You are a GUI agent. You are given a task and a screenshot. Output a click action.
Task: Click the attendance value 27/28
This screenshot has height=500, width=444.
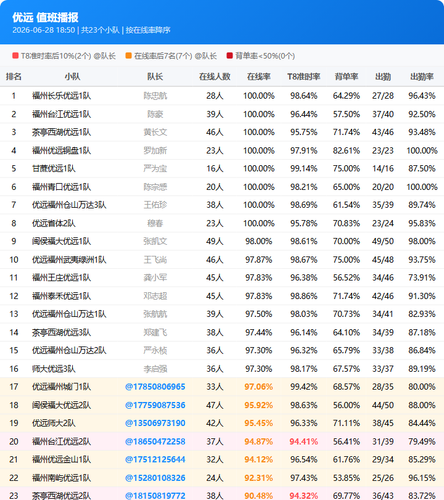[383, 96]
